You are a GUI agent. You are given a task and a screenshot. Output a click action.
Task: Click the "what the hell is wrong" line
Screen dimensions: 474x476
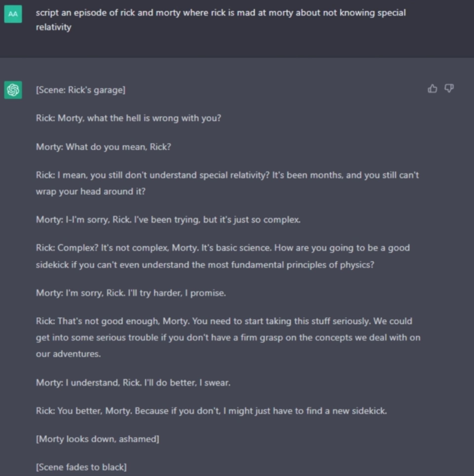(128, 118)
